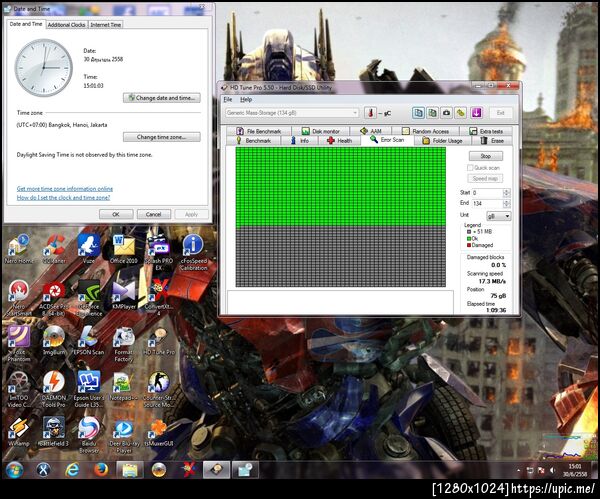This screenshot has width=600, height=499.
Task: Open the options icon next to camera
Action: coord(461,113)
